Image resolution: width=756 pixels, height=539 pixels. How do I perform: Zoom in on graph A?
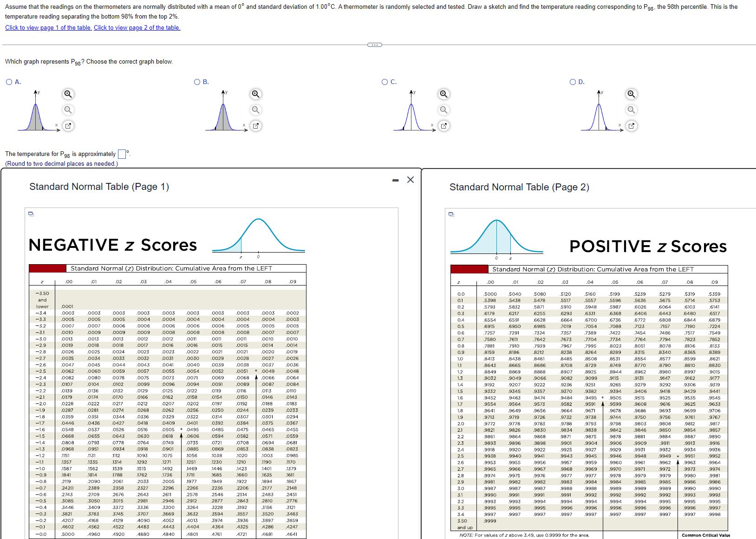[68, 94]
